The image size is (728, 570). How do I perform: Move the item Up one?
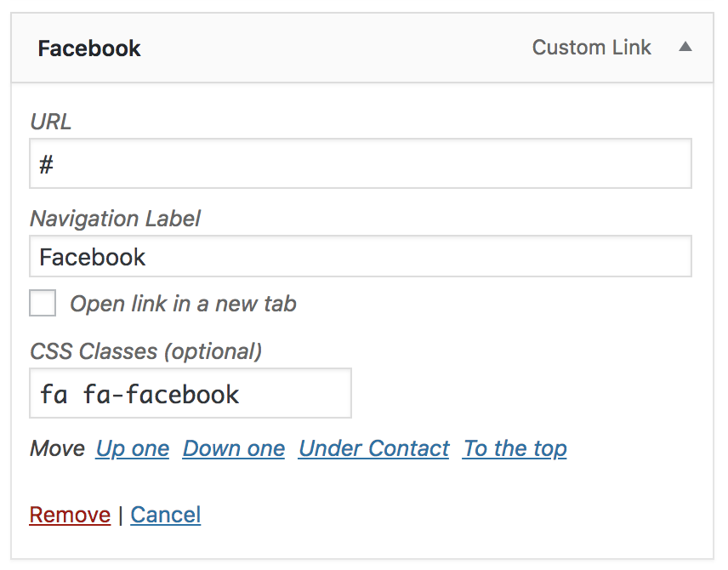133,448
